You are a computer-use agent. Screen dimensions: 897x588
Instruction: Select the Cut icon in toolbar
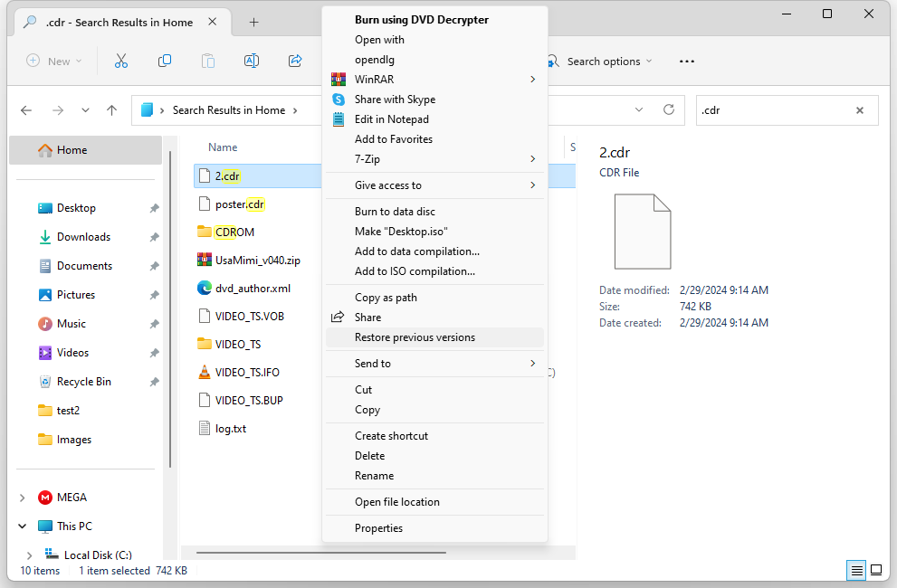(121, 61)
